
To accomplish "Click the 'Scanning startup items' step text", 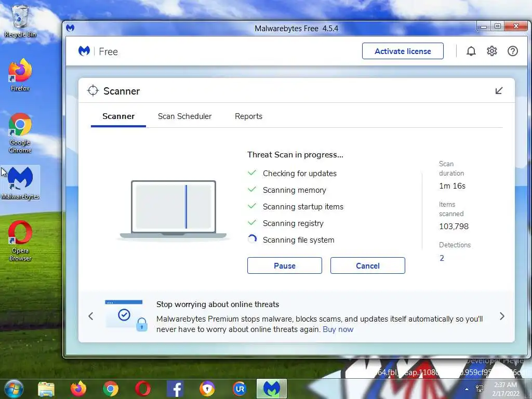I will 303,207.
